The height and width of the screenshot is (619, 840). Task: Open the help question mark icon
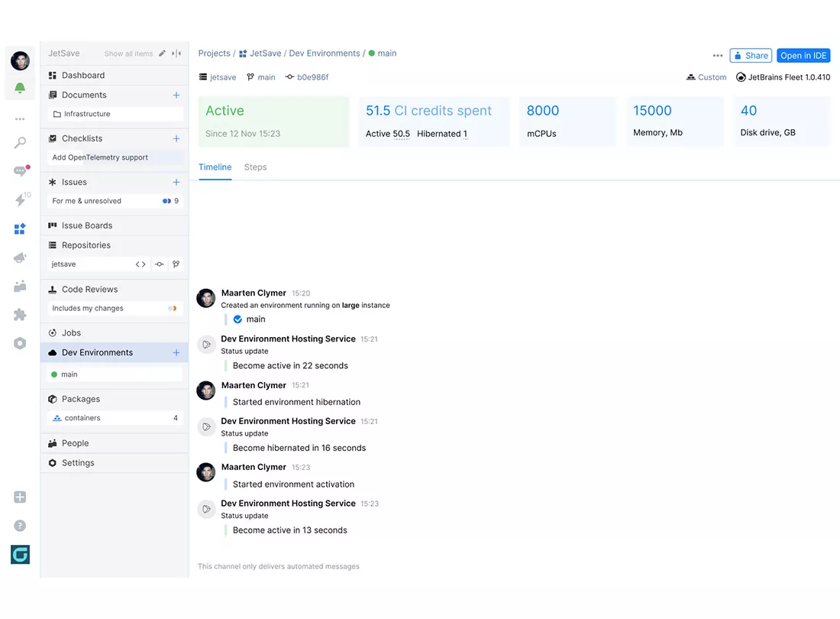point(20,526)
